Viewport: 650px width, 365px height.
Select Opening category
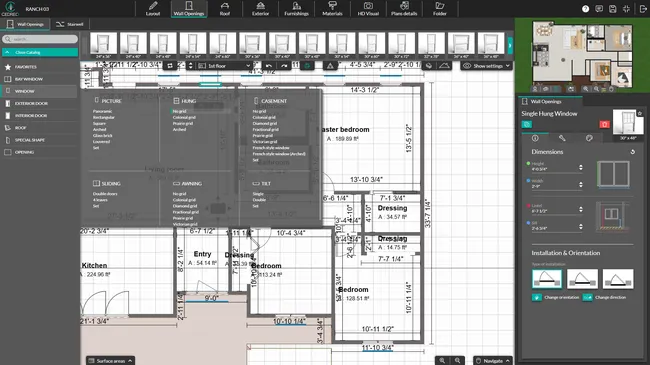point(40,152)
